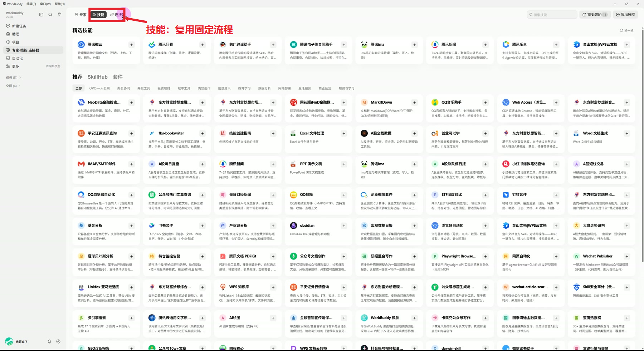Click the link icon beside the bell
This screenshot has height=351, width=644.
pyautogui.click(x=58, y=341)
